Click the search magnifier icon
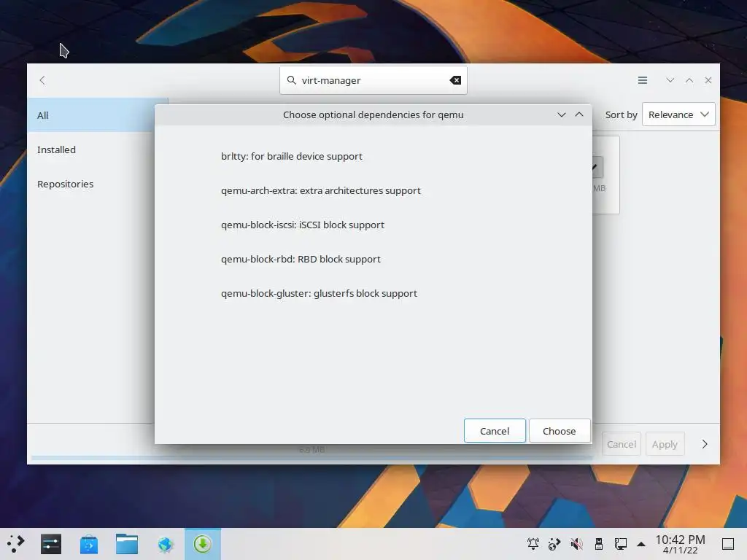Viewport: 747px width, 560px height. 292,80
